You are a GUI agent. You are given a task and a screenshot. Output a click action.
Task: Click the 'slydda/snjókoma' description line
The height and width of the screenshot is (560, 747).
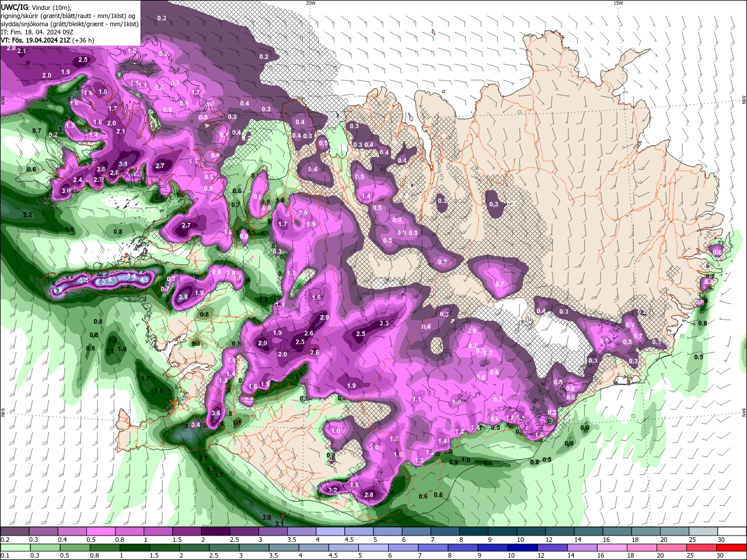69,24
